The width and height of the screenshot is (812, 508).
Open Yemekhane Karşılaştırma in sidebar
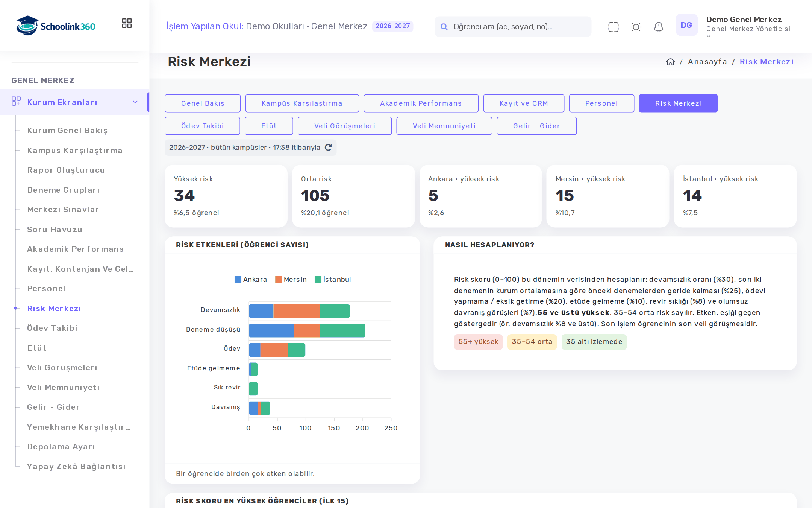point(79,427)
